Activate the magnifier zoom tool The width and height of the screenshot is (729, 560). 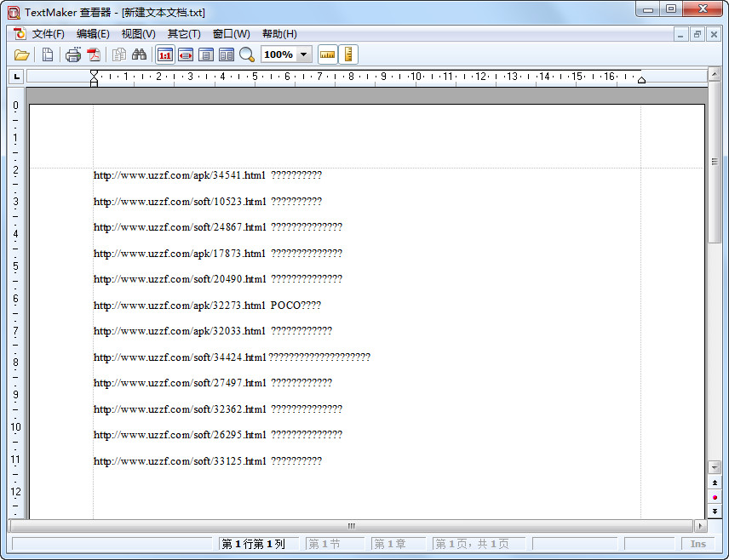(x=247, y=54)
